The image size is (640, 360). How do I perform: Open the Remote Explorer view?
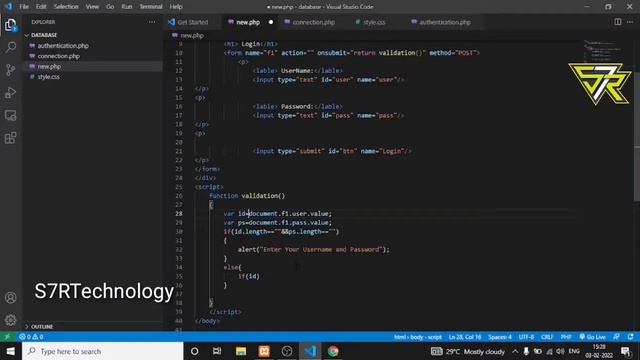click(x=11, y=116)
